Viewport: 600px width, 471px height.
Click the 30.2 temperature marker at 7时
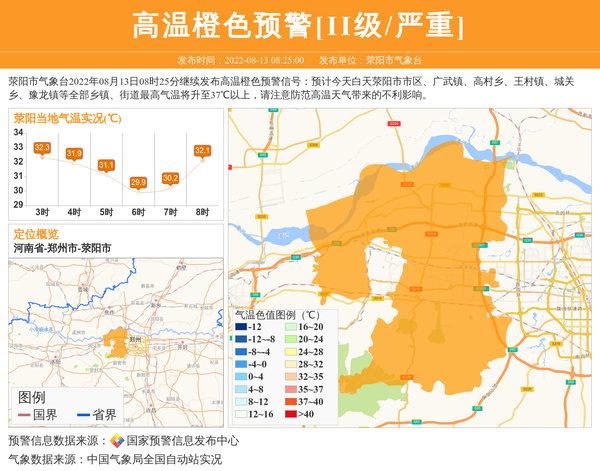(170, 178)
